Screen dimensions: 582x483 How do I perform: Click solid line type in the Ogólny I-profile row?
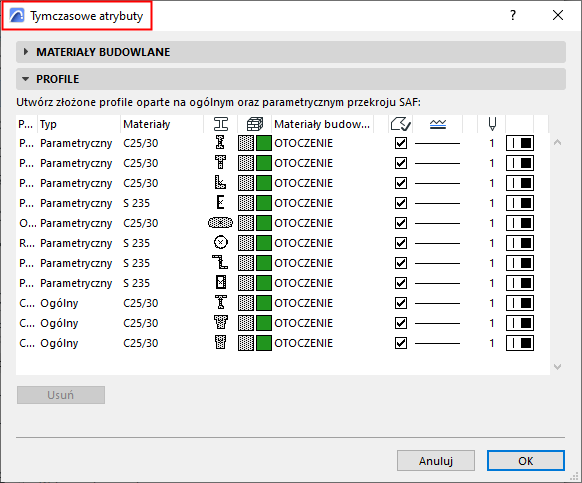(438, 304)
